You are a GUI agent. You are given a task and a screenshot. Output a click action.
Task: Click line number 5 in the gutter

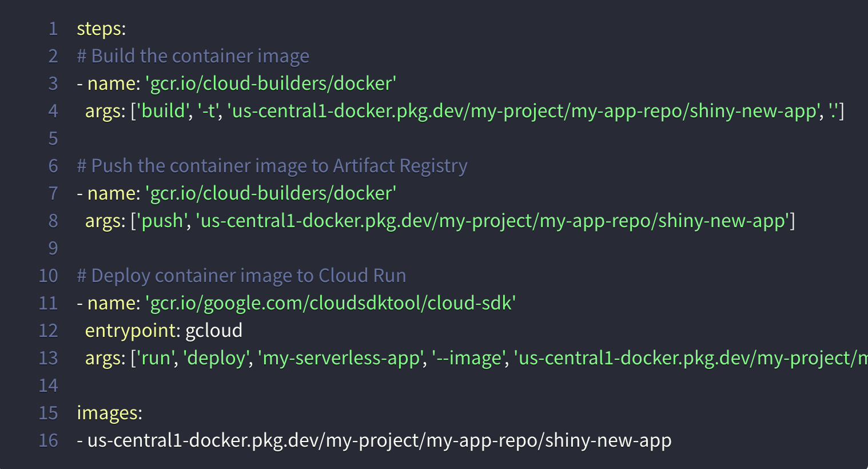[53, 138]
